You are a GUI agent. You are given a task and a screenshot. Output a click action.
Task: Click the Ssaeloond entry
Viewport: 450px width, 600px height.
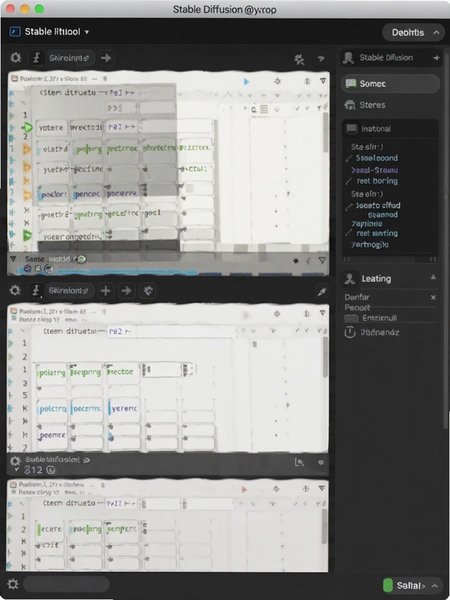(x=377, y=158)
